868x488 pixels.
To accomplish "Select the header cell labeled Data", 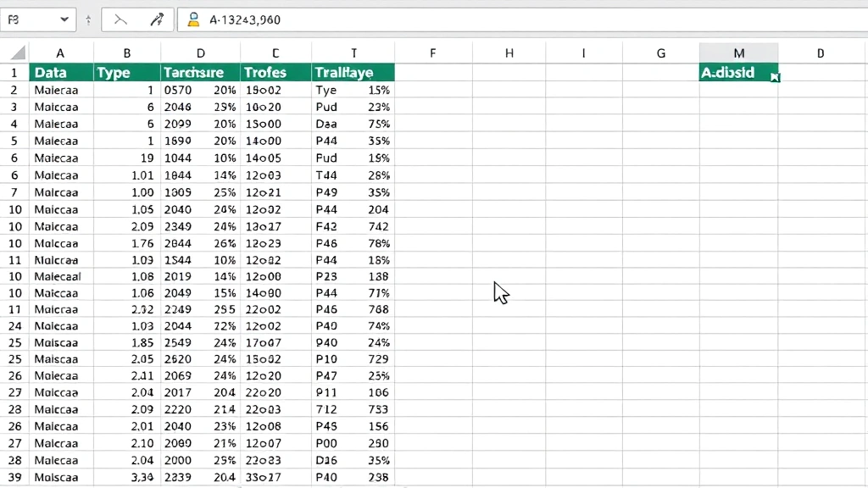I will tap(59, 72).
